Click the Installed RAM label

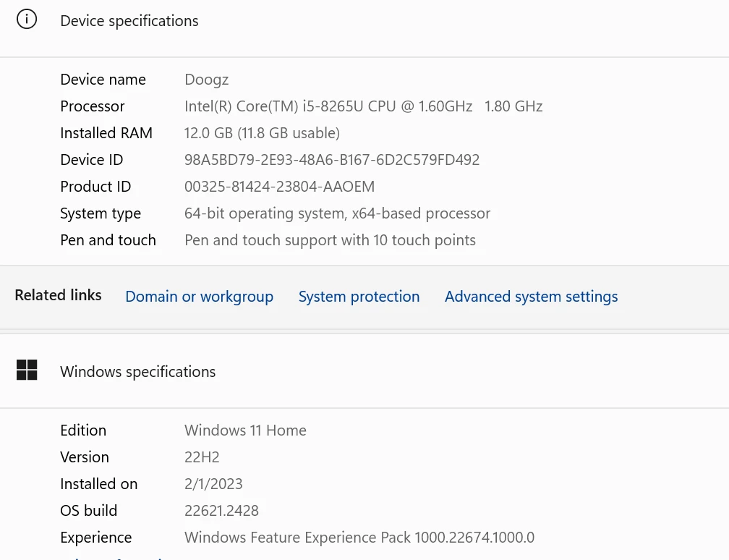pyautogui.click(x=106, y=133)
